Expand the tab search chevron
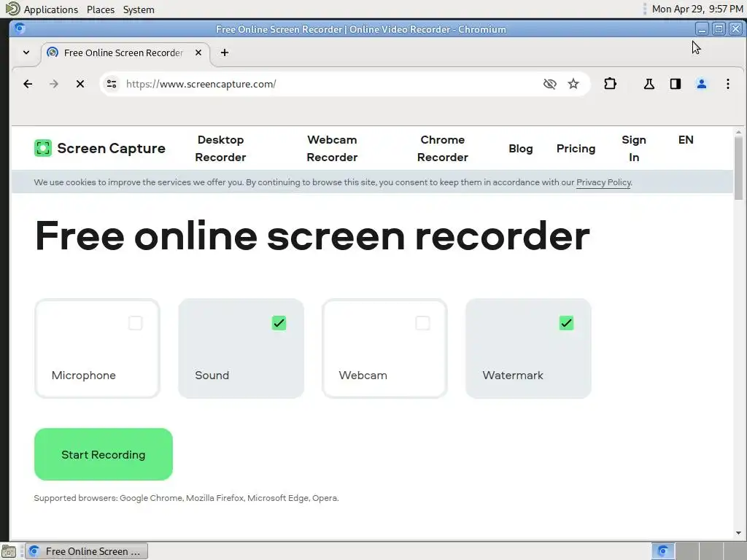747x560 pixels. pos(26,52)
